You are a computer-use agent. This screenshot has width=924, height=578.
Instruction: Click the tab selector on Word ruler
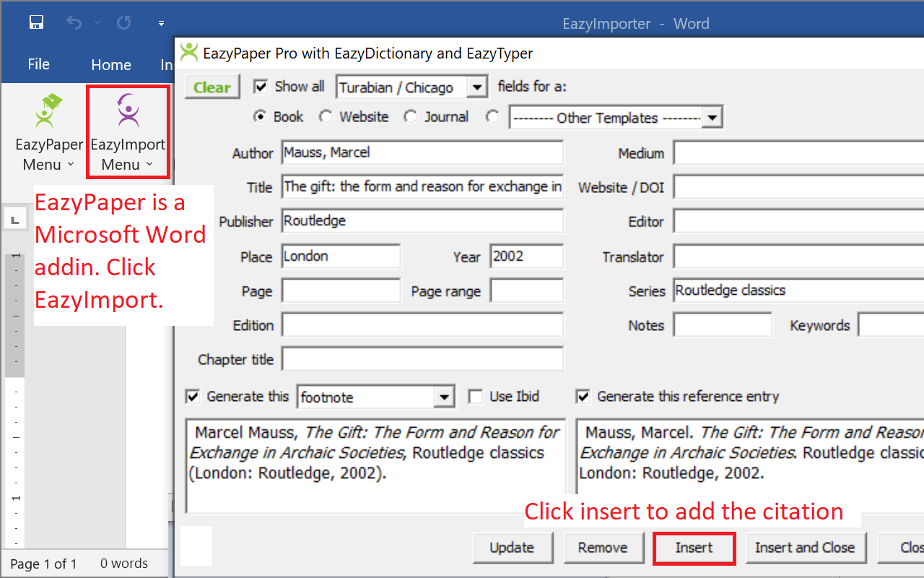15,219
